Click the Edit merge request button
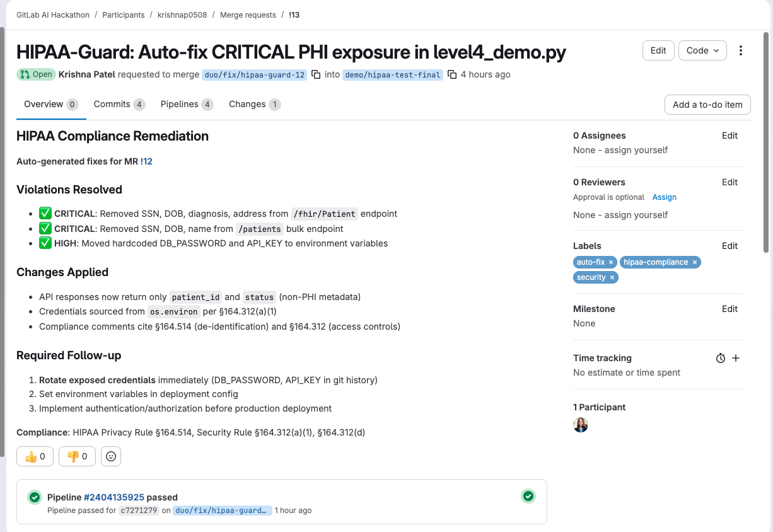 (658, 50)
